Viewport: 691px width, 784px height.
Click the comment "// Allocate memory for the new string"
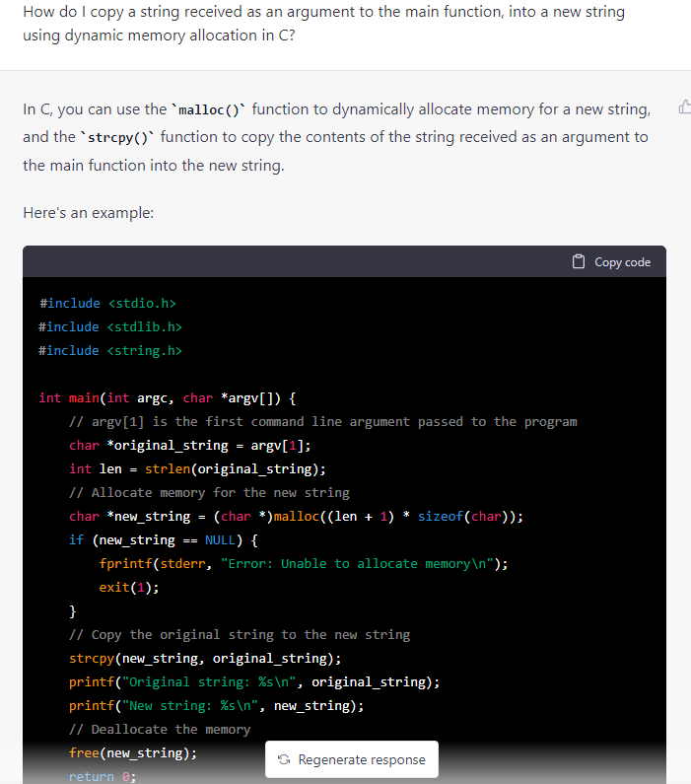pos(209,493)
